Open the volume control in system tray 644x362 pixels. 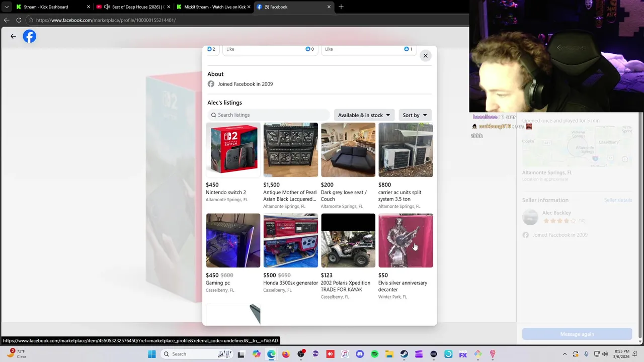(605, 354)
